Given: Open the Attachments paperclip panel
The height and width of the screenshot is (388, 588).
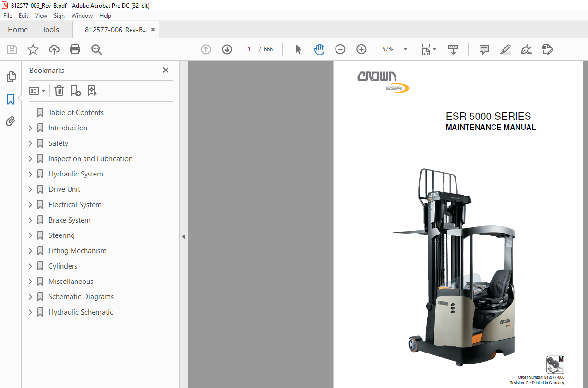Looking at the screenshot, I should point(11,121).
